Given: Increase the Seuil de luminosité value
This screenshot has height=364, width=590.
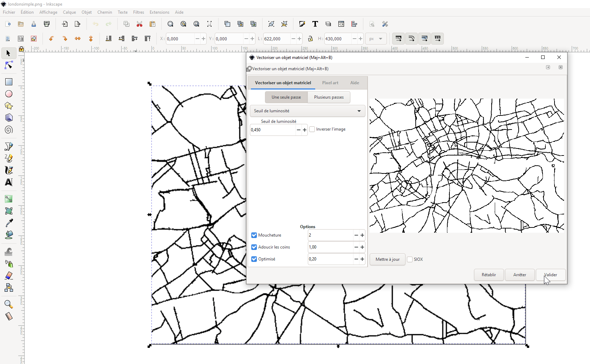Looking at the screenshot, I should point(305,130).
